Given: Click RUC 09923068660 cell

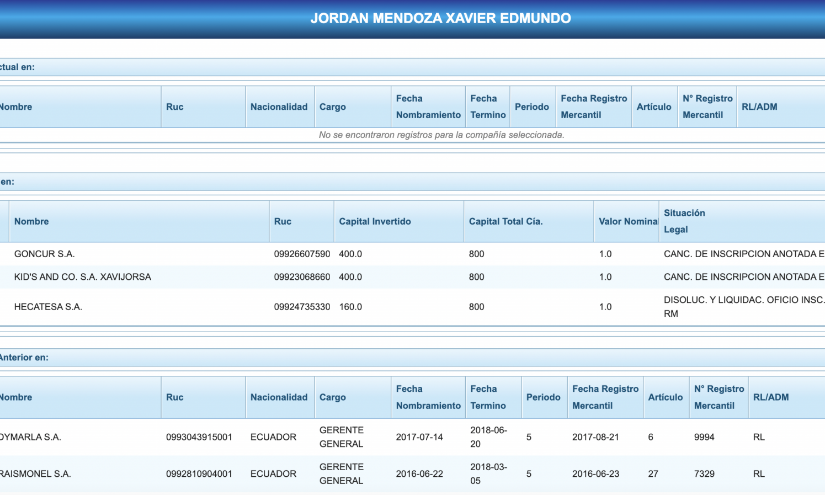Looking at the screenshot, I should 302,276.
